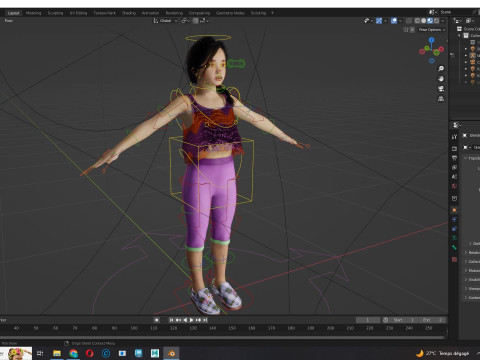
Task: Open the Layout workspace tab
Action: click(x=13, y=13)
